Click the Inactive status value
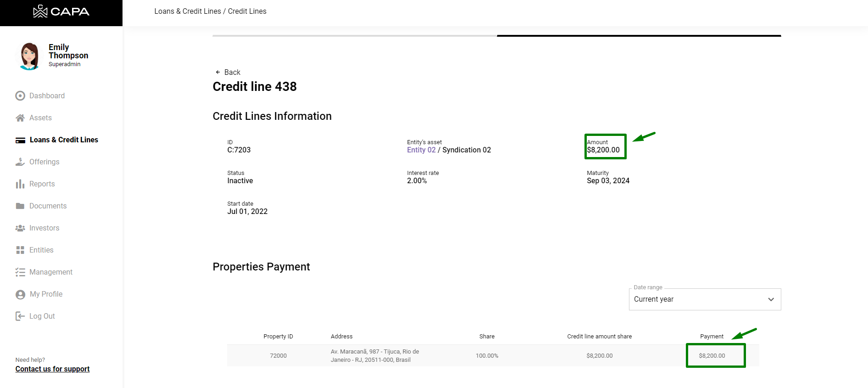This screenshot has height=388, width=868. 240,180
